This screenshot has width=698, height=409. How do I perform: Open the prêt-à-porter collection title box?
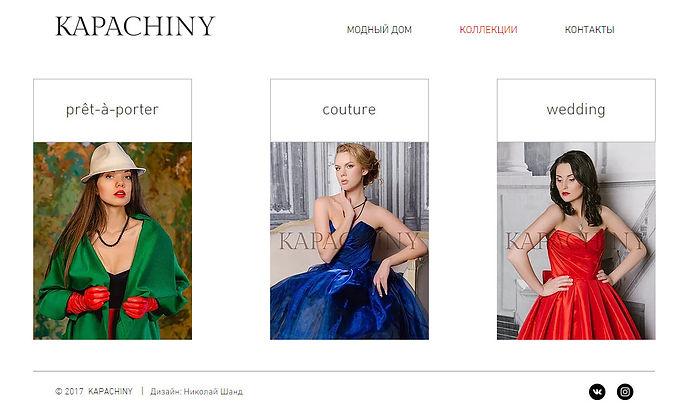[113, 110]
